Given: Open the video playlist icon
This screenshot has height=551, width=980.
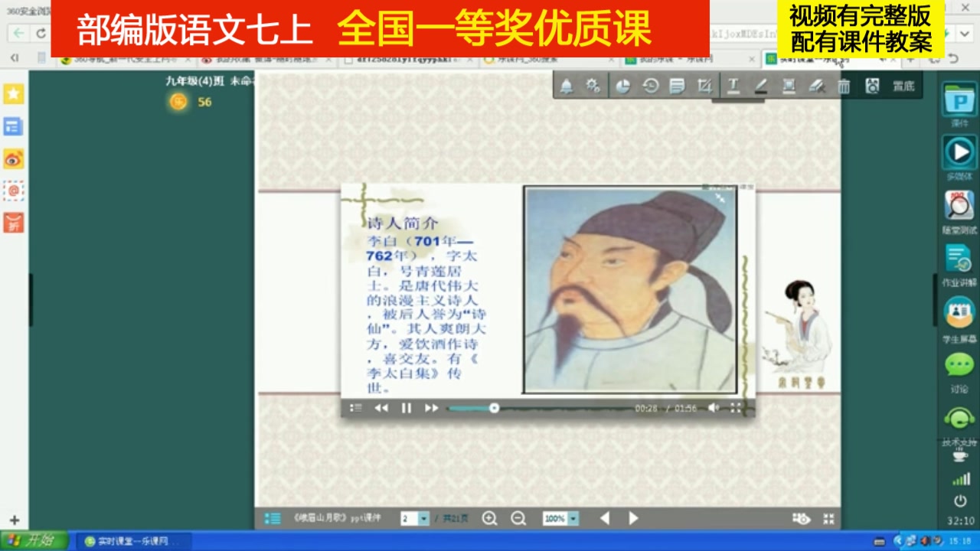Looking at the screenshot, I should 356,409.
